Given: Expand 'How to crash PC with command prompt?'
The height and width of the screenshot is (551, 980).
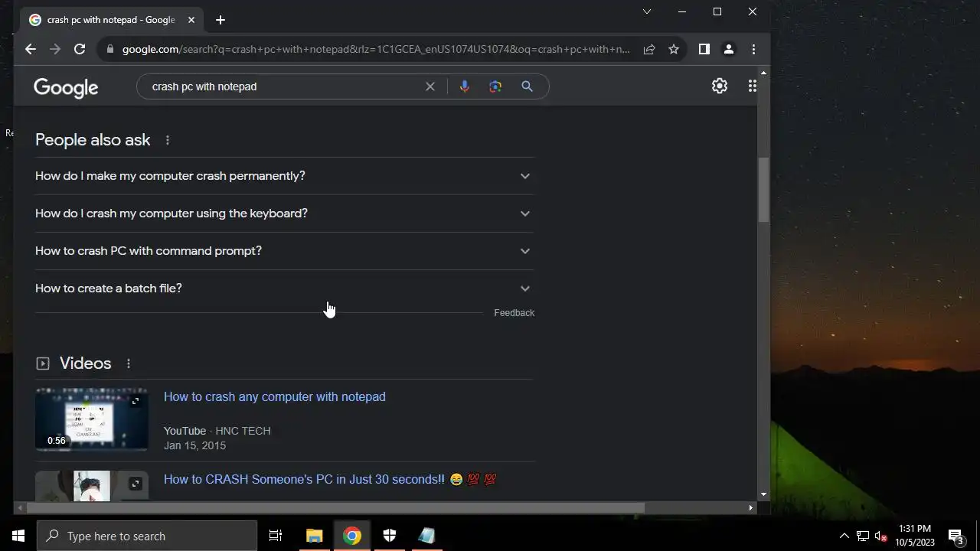Looking at the screenshot, I should [x=285, y=251].
